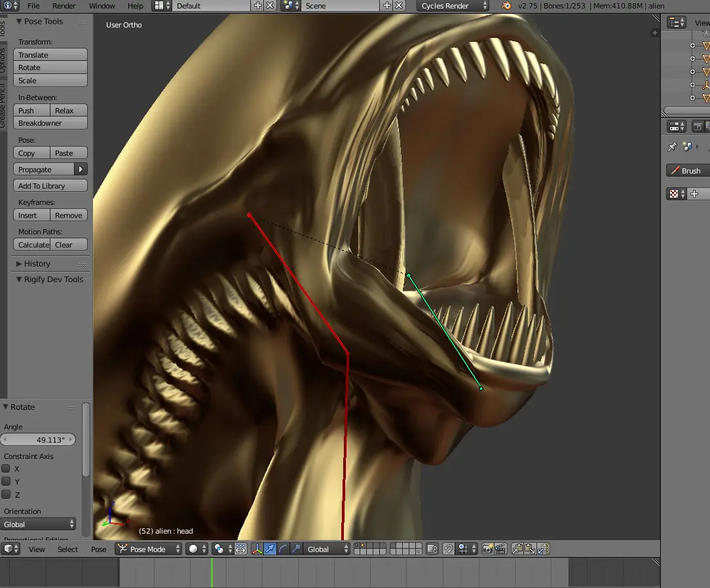Toggle the 3D manipulator widget
710x588 pixels.
tap(257, 549)
